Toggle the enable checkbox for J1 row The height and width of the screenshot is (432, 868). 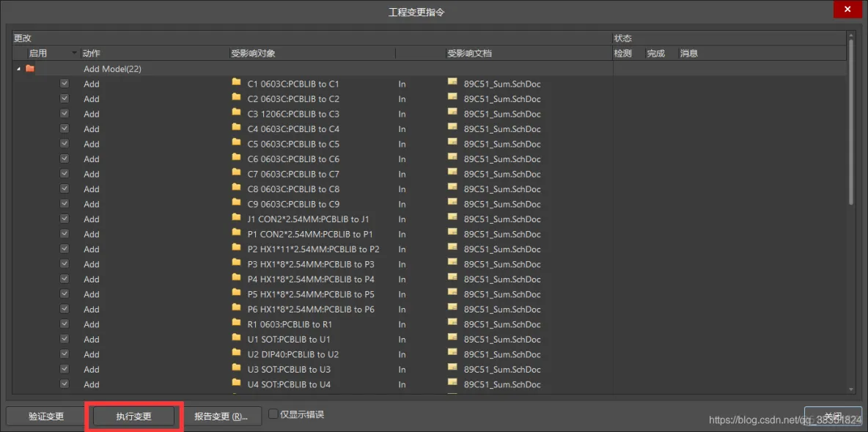tap(65, 219)
